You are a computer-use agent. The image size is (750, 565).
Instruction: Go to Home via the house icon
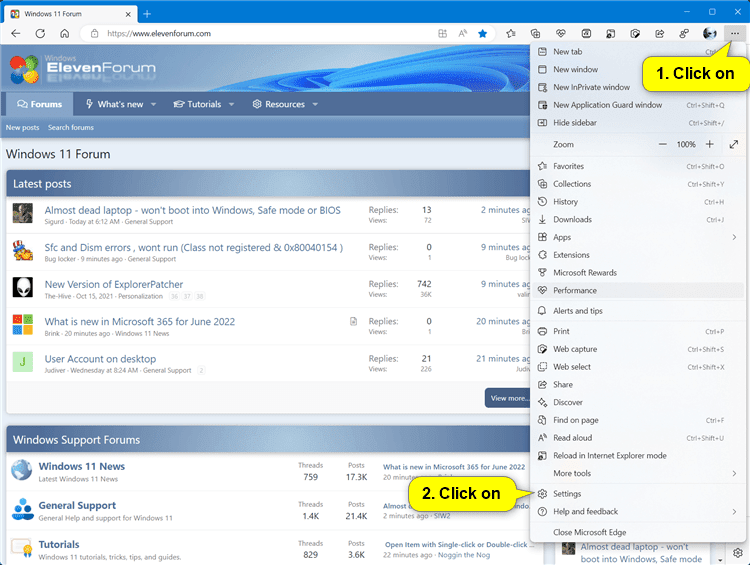(x=65, y=33)
